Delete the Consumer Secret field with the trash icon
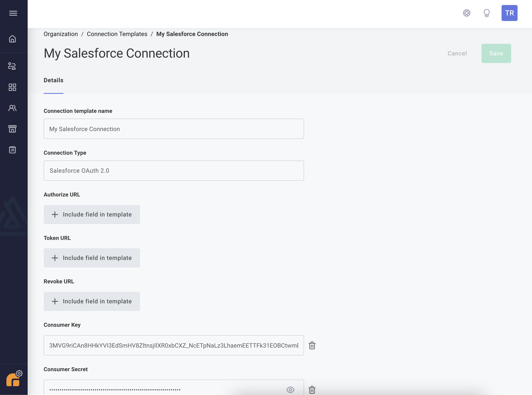Viewport: 532px width, 395px height. [312, 390]
